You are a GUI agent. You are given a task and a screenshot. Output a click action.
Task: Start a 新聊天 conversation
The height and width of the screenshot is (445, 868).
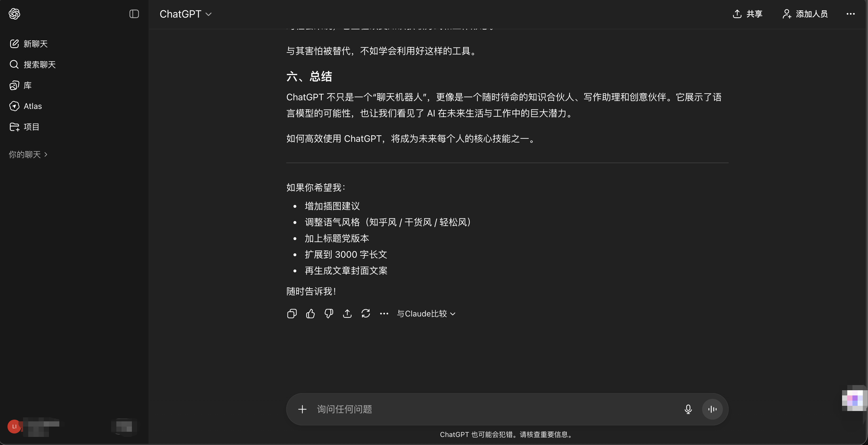35,44
